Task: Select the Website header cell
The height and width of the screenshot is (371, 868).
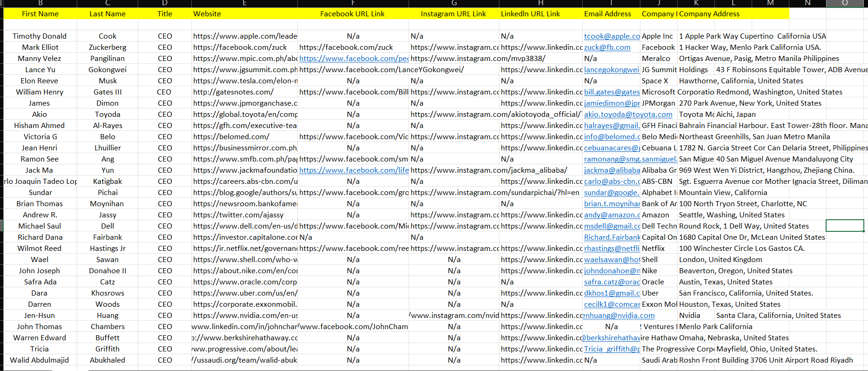Action: (244, 13)
